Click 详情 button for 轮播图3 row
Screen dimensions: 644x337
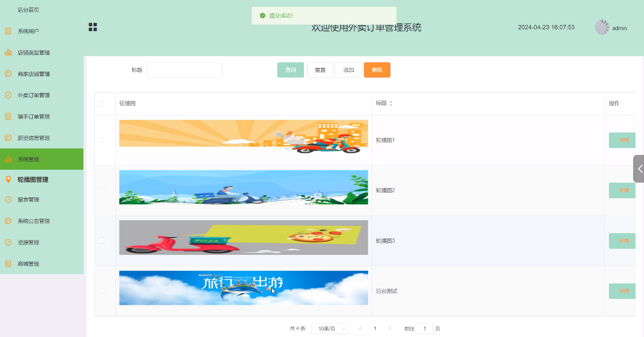pyautogui.click(x=622, y=241)
